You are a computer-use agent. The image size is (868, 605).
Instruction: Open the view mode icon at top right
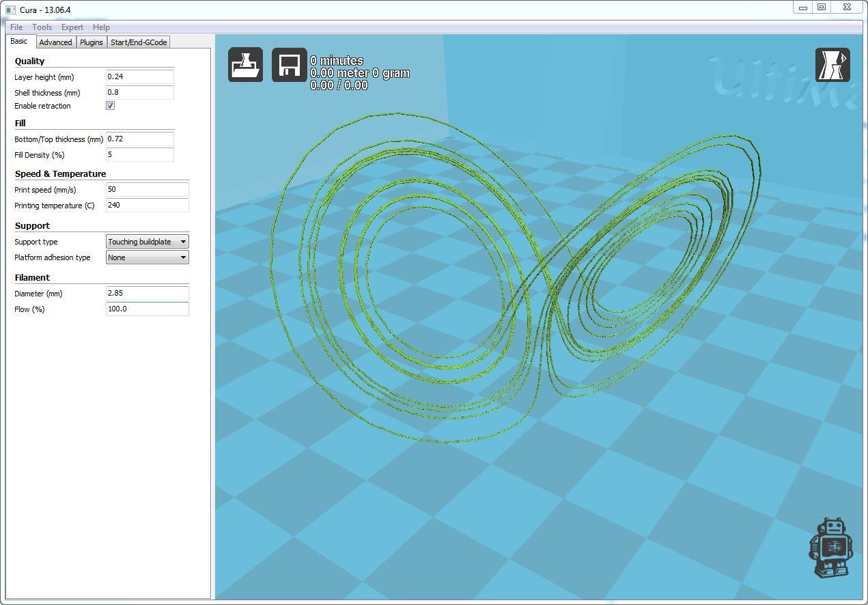point(832,65)
